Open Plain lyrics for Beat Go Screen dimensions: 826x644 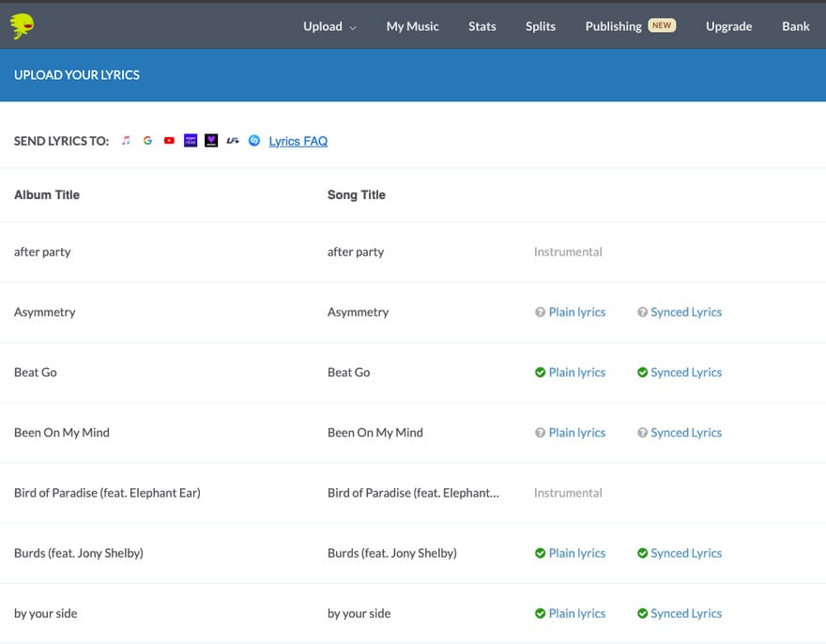(577, 372)
